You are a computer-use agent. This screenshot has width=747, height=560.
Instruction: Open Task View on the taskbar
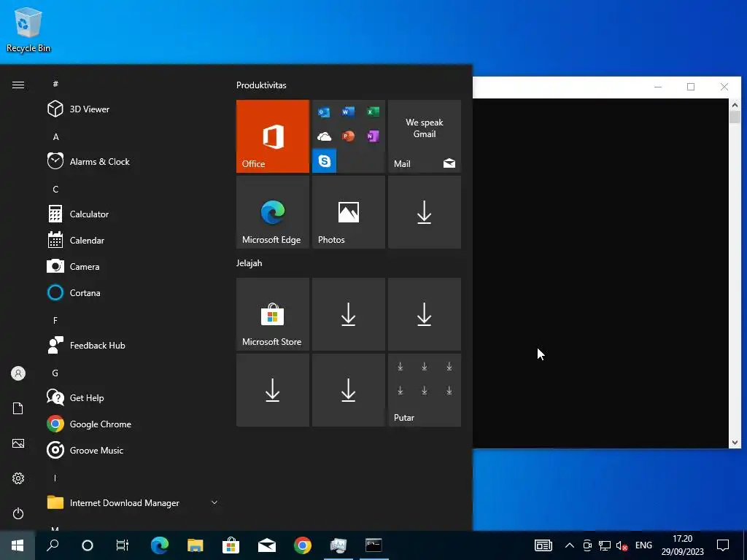[x=123, y=545]
